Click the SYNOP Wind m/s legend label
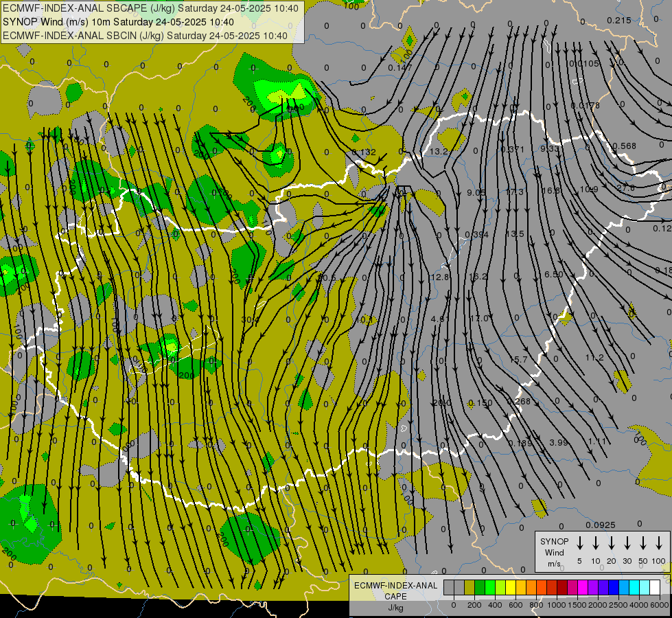672x618 pixels. click(x=554, y=552)
